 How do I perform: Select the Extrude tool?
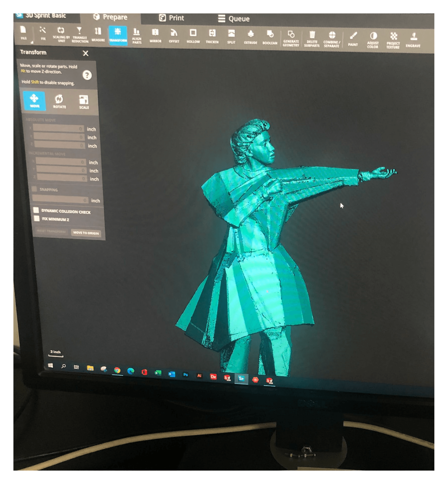click(251, 37)
